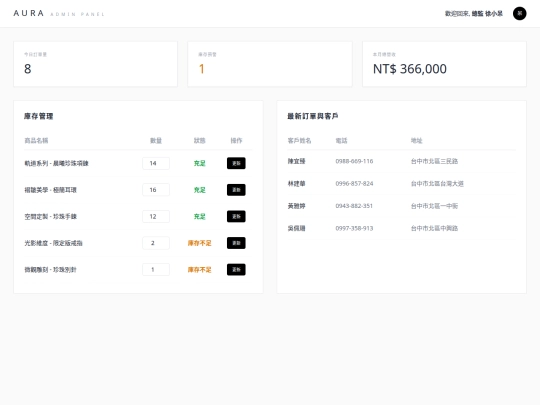Click the welcome-back greeting in the header
Image resolution: width=540 pixels, height=405 pixels.
tap(474, 13)
